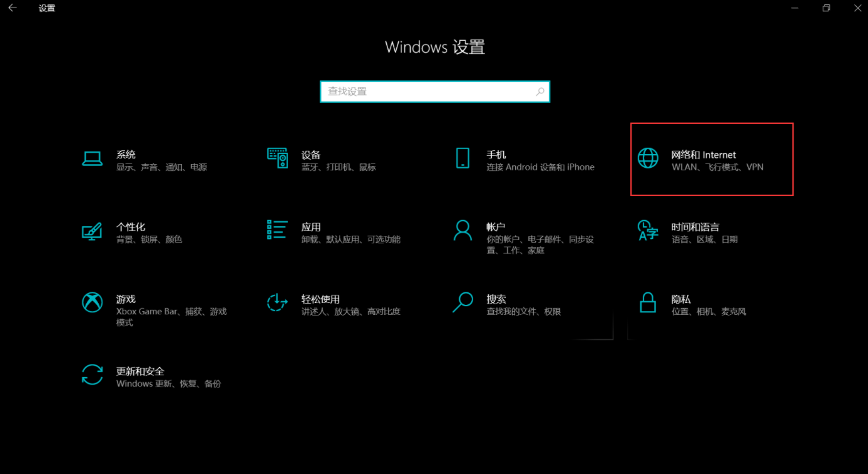Click the WLAN、飞行模式、VPN description

tap(718, 167)
